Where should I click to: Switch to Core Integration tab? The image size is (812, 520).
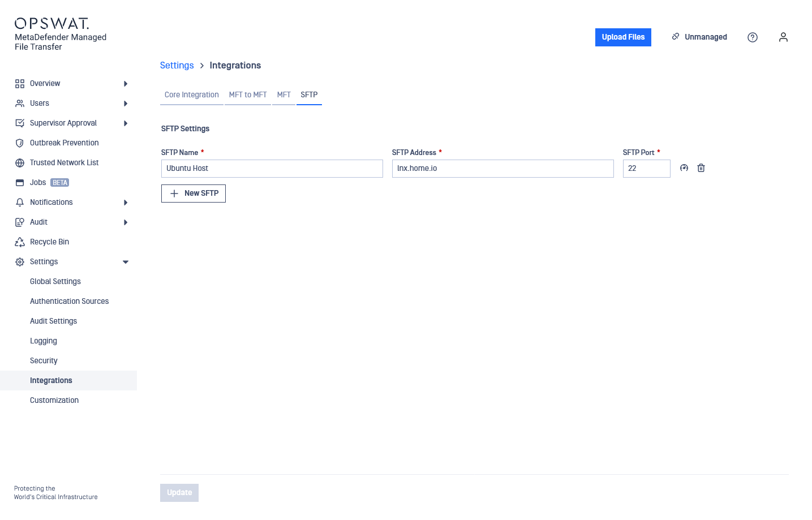click(x=192, y=95)
